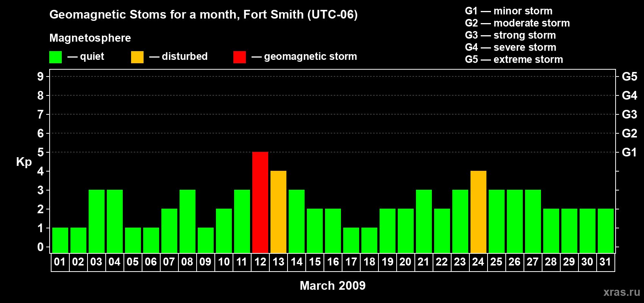Viewport: 644px width, 303px height.
Task: Select the orange bar for day 13
Action: 278,212
